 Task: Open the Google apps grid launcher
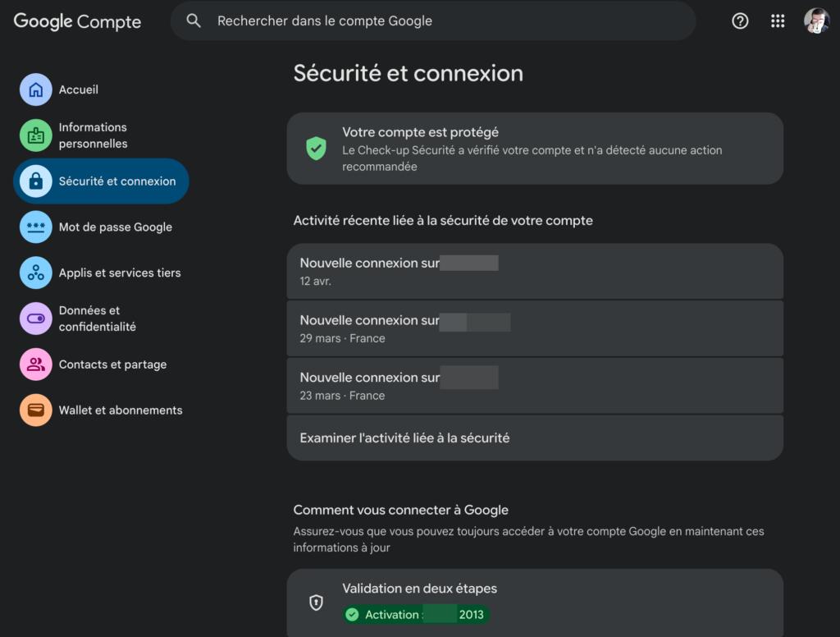tap(778, 21)
